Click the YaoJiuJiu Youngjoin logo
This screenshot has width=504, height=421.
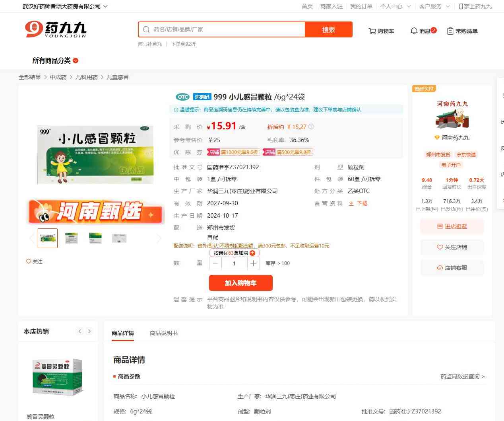click(x=56, y=30)
